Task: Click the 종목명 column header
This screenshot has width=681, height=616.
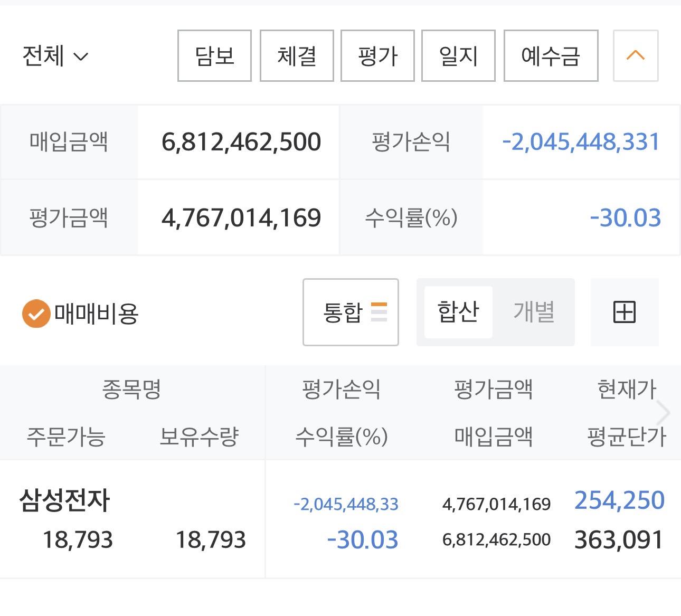Action: pos(131,390)
